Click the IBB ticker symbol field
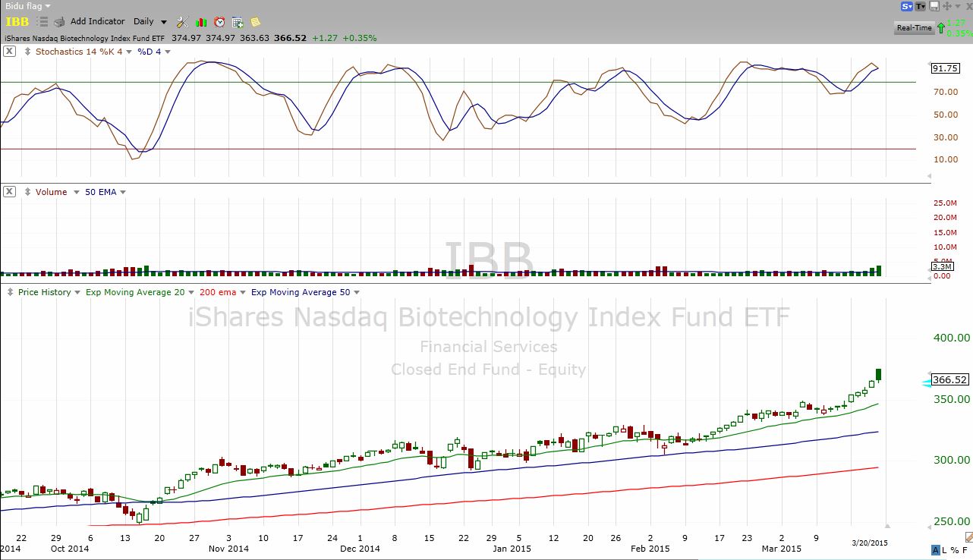 (x=17, y=22)
